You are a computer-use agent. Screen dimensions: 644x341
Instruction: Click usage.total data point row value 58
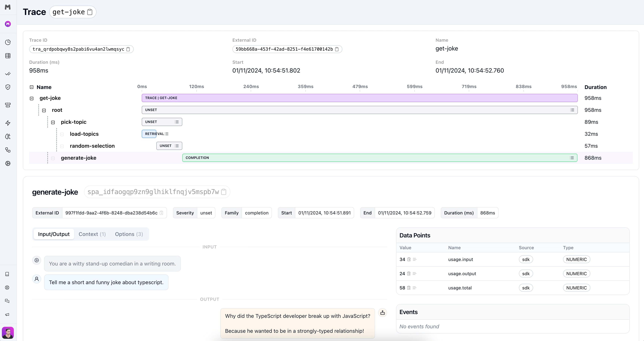coord(402,288)
